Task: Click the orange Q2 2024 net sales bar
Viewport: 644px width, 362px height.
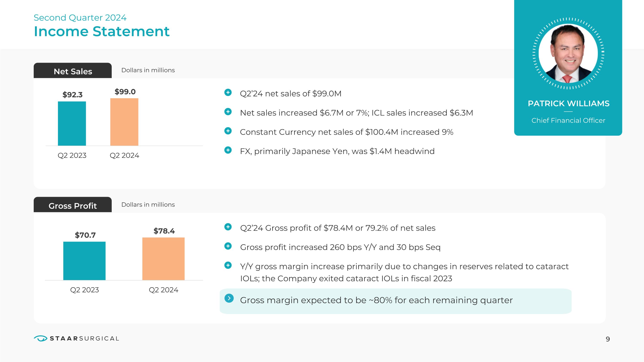Action: 124,122
